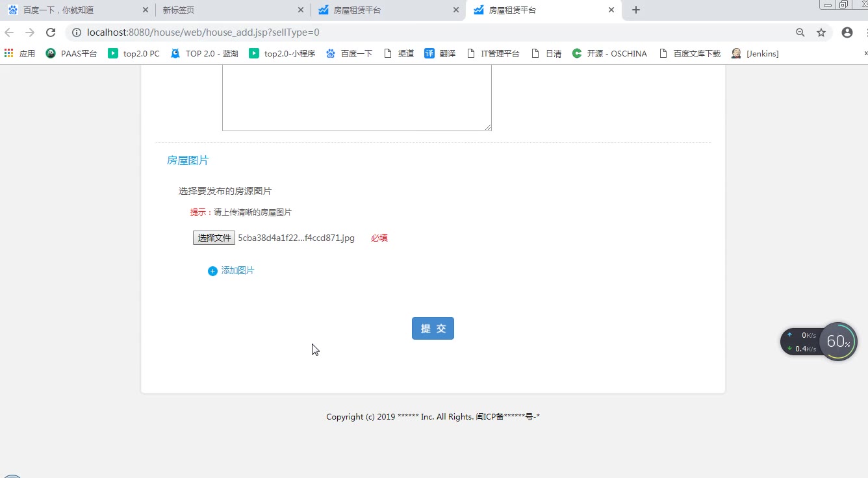This screenshot has height=478, width=868.
Task: Open the PAAS平台 bookmark
Action: pos(71,53)
